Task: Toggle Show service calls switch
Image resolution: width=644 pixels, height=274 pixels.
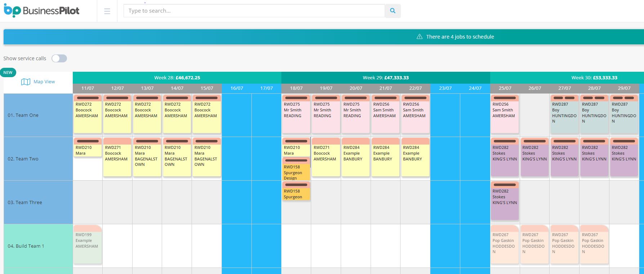Action: tap(59, 58)
